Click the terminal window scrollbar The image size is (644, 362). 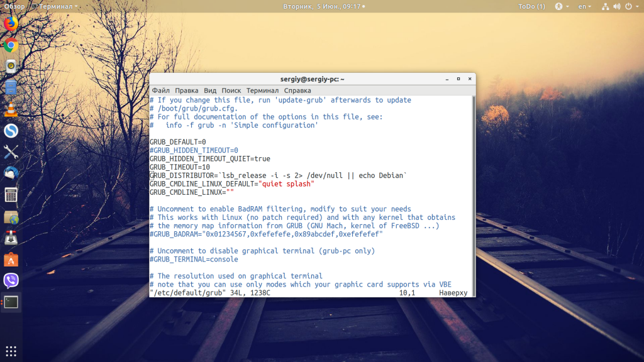pos(473,189)
